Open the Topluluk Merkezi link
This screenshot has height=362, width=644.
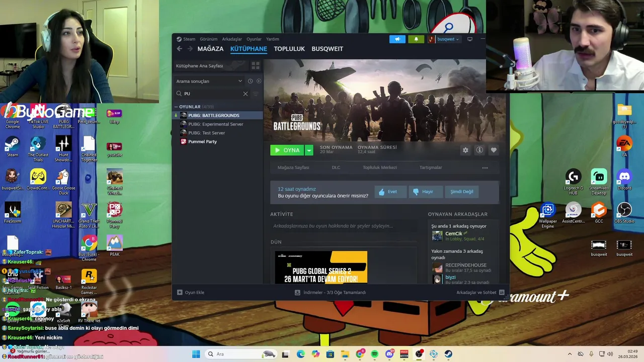[x=380, y=167]
